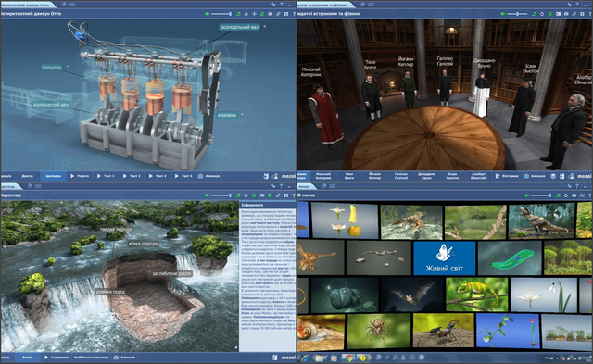Click the move cross icon in engine window

[254, 14]
